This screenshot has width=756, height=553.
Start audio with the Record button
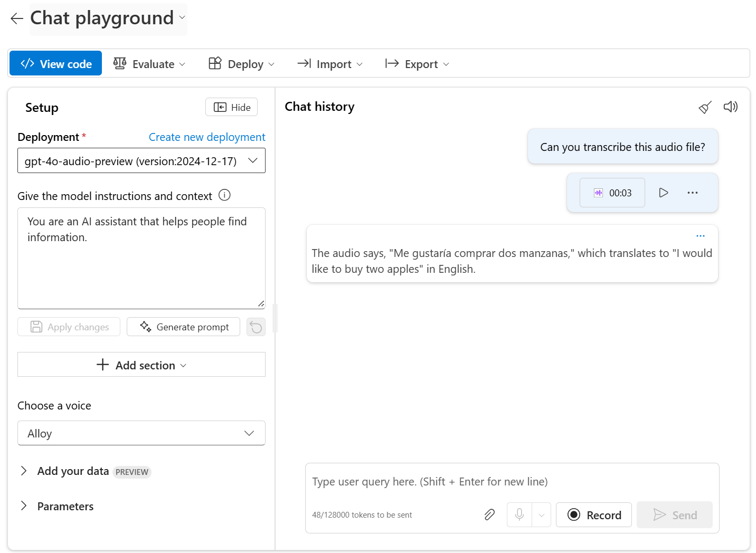(x=594, y=514)
